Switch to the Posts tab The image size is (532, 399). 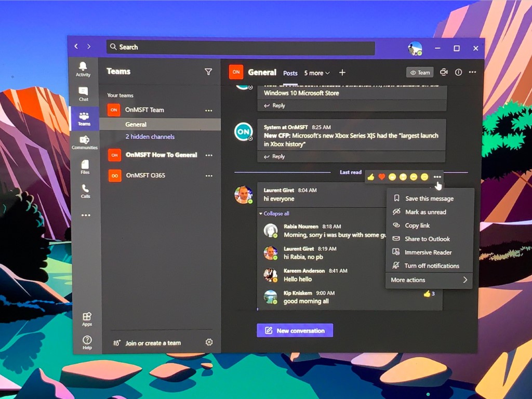pyautogui.click(x=290, y=73)
